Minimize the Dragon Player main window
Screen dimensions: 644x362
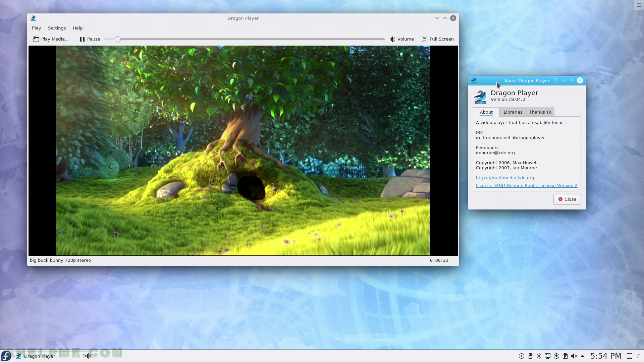(437, 18)
